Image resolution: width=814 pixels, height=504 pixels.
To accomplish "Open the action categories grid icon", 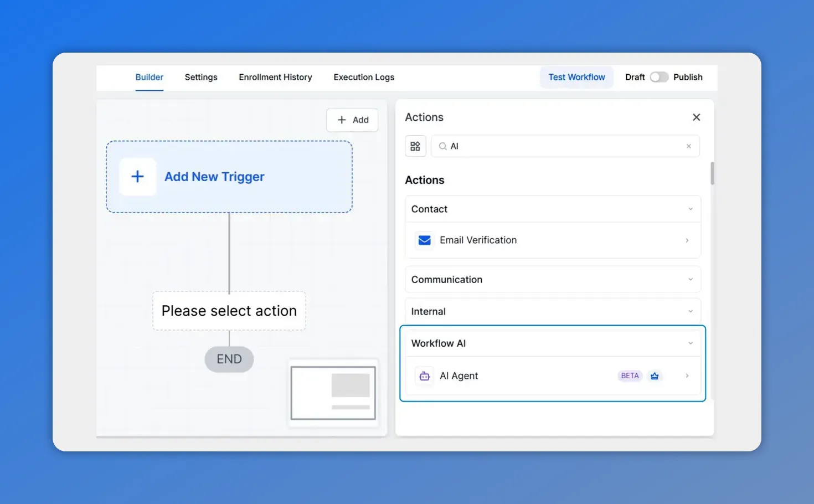I will pos(415,146).
